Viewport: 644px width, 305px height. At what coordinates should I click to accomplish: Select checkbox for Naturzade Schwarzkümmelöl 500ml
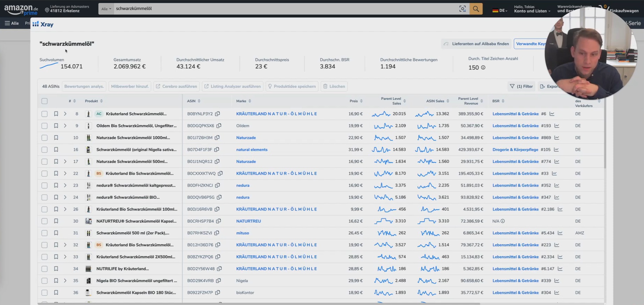point(45,162)
